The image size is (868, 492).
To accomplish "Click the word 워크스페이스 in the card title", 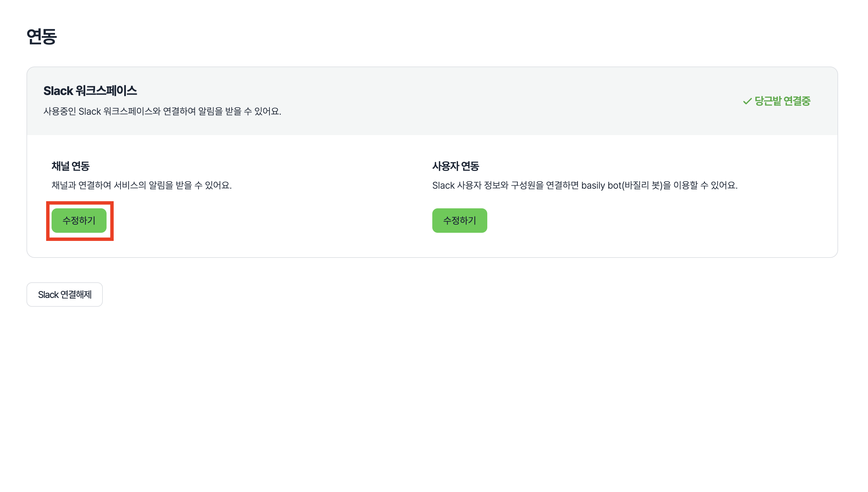I will pos(106,91).
